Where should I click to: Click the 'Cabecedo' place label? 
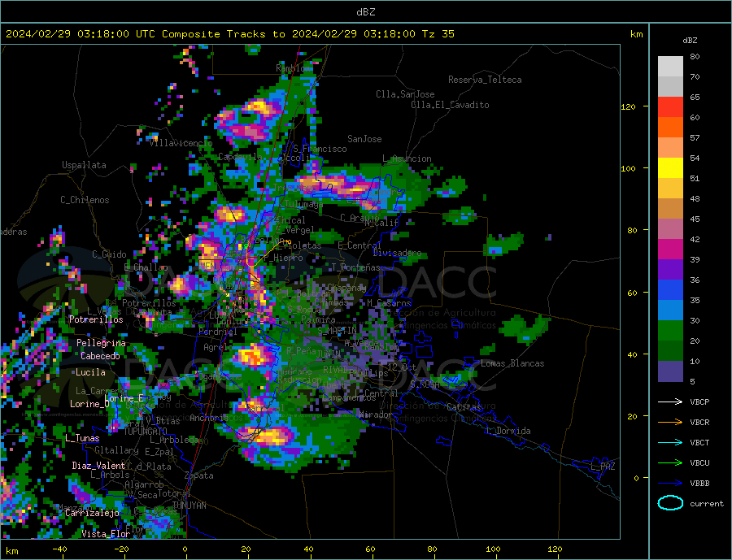tap(100, 356)
